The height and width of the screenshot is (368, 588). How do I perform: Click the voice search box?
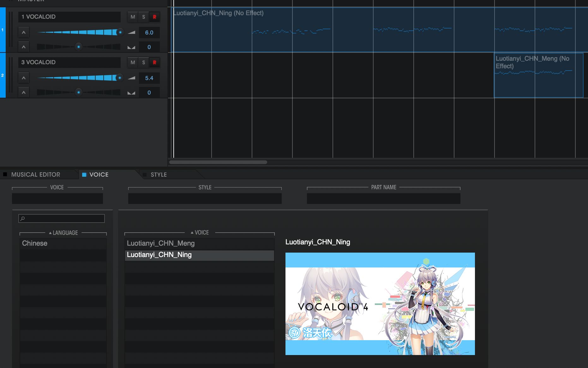62,218
